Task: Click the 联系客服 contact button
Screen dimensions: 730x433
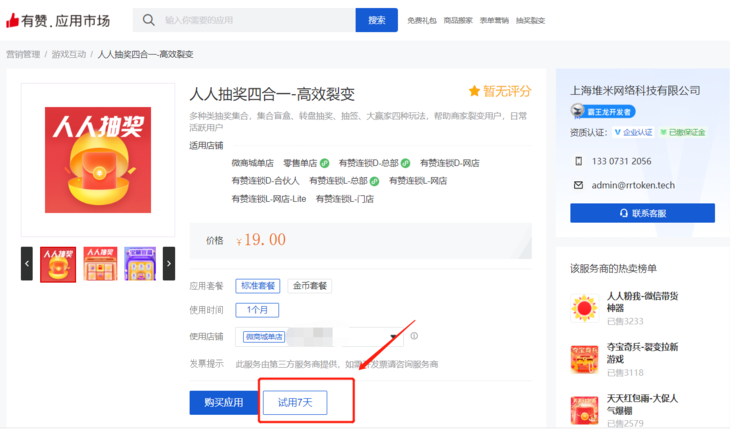Action: [x=642, y=213]
